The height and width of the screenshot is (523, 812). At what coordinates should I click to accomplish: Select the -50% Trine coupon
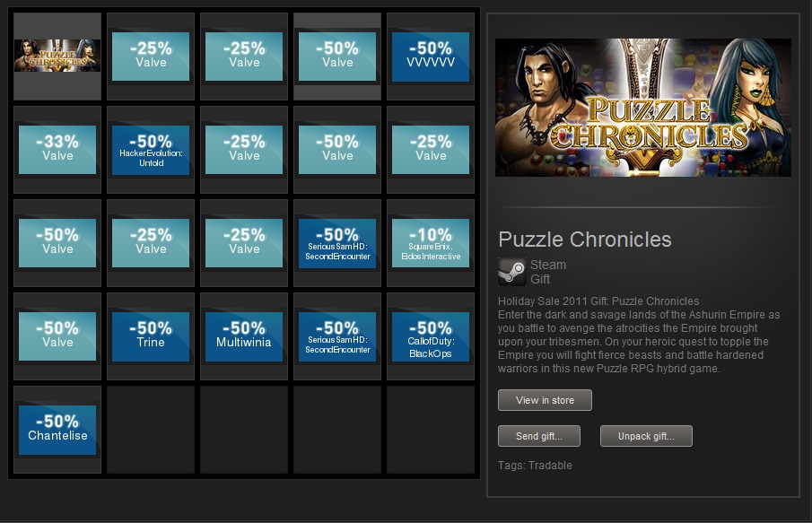(151, 336)
